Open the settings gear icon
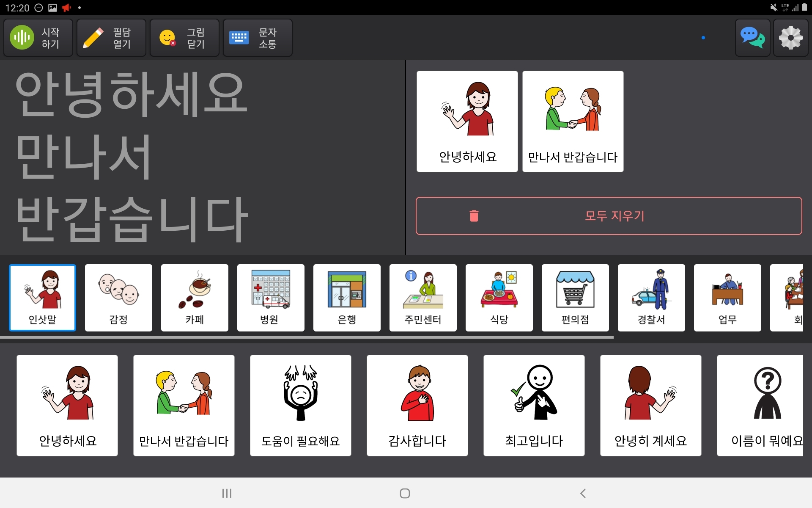Viewport: 812px width, 508px height. tap(790, 38)
